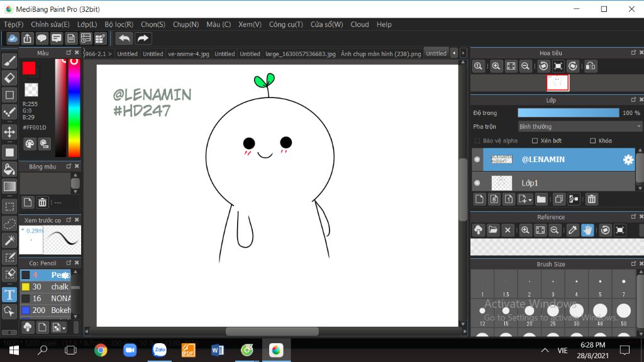Select the Magic Wand tool
Screen dimensions: 644x362
click(9, 240)
